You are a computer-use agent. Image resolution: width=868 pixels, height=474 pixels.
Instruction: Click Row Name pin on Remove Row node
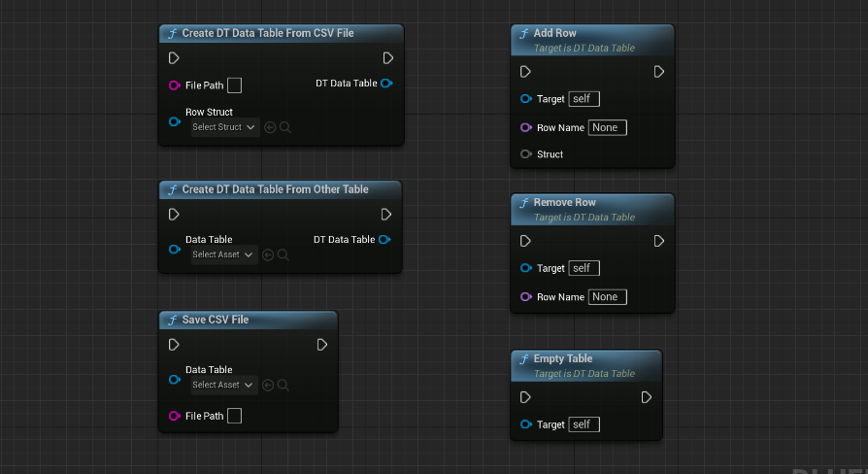click(x=526, y=297)
